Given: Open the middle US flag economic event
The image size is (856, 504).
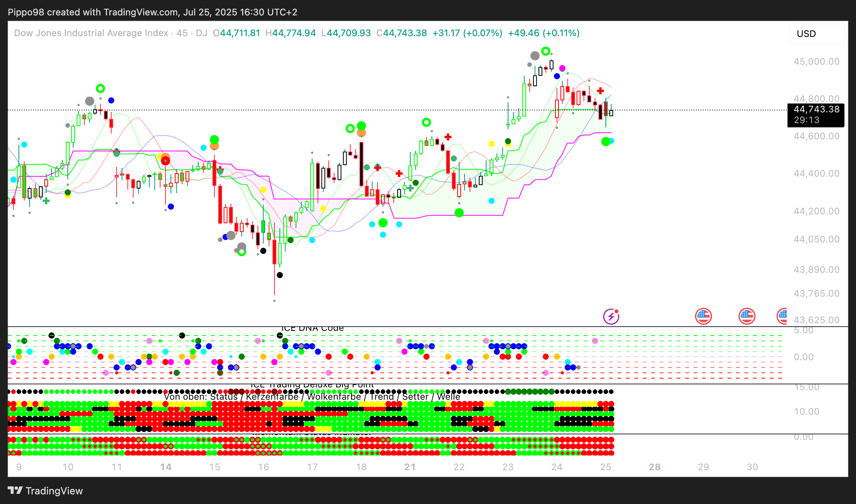Looking at the screenshot, I should click(747, 316).
